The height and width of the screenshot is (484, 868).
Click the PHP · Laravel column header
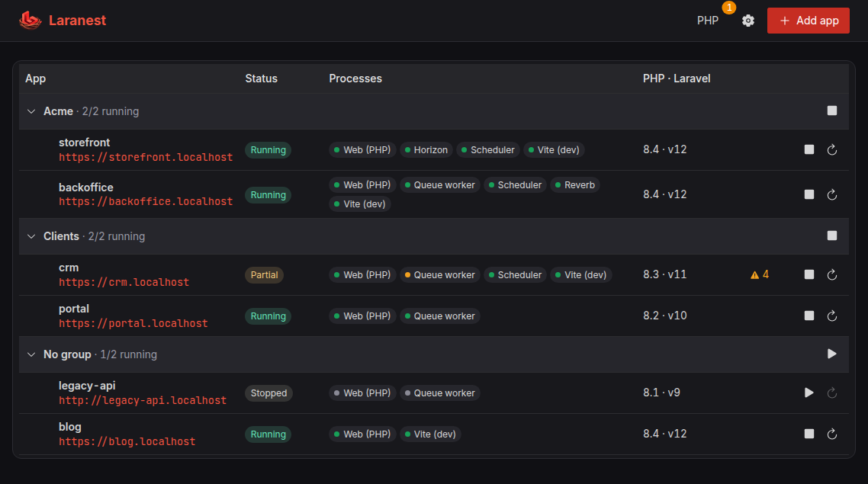[x=677, y=79]
